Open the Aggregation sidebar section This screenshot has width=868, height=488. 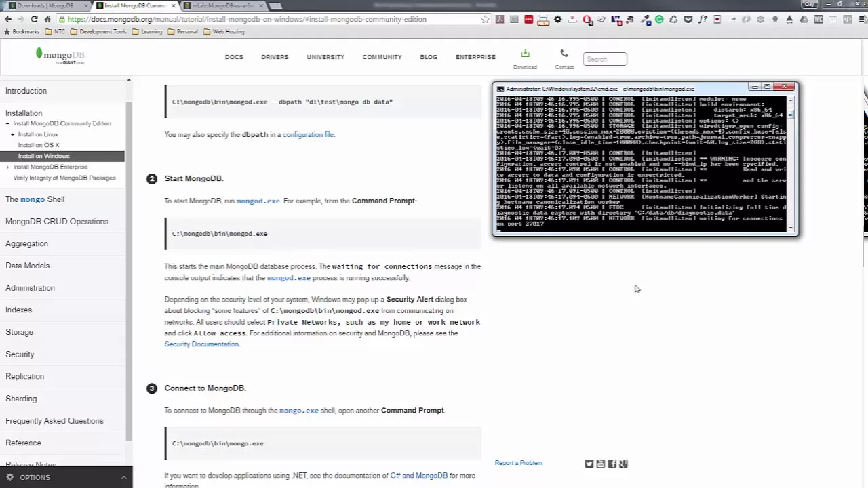click(27, 243)
